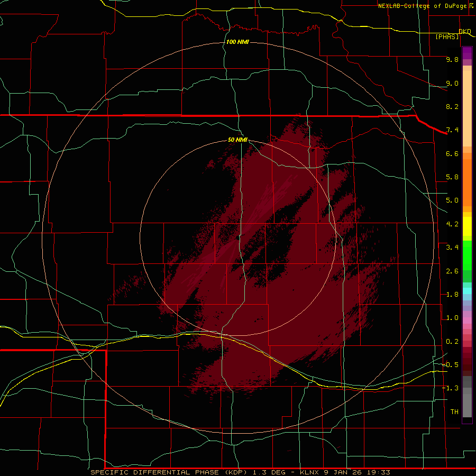Click the DKD label above the legend
Screen dimensions: 476x476
[465, 31]
